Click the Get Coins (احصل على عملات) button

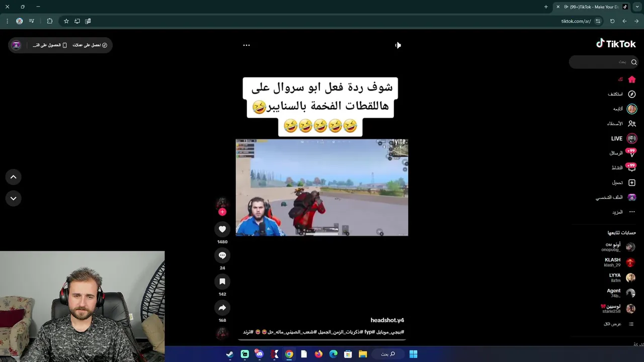[x=90, y=45]
